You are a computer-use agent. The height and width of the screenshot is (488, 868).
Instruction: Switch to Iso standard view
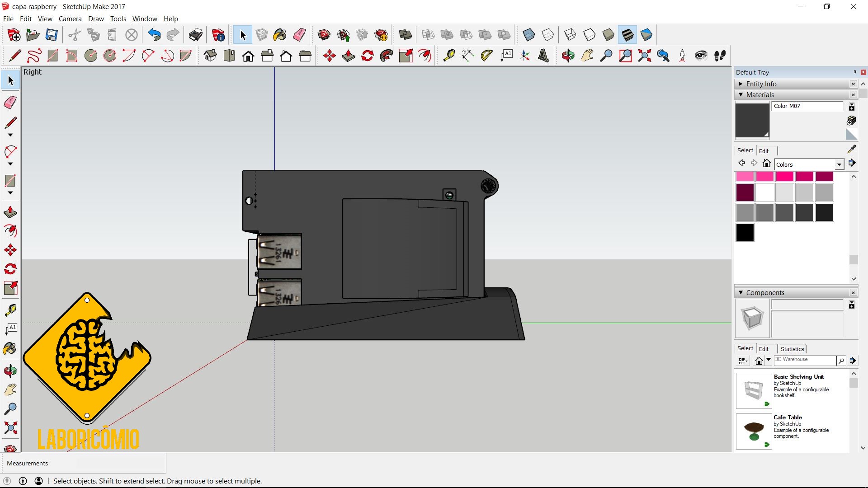pyautogui.click(x=210, y=56)
